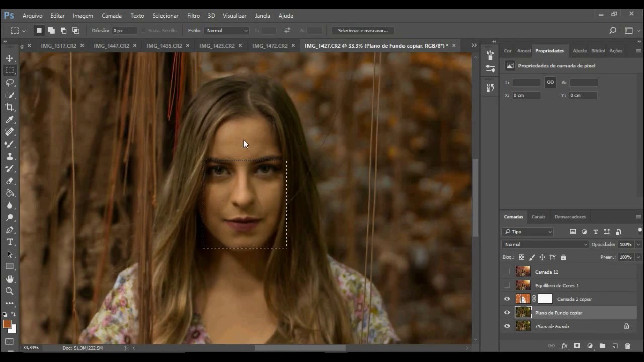The image size is (644, 362).
Task: Switch to the Canais tab
Action: 538,217
